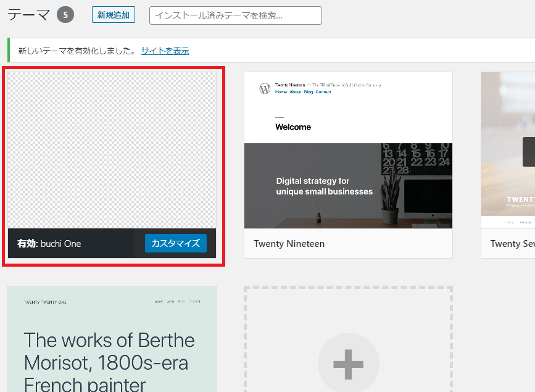Click the 有効: buchi One label

click(49, 243)
